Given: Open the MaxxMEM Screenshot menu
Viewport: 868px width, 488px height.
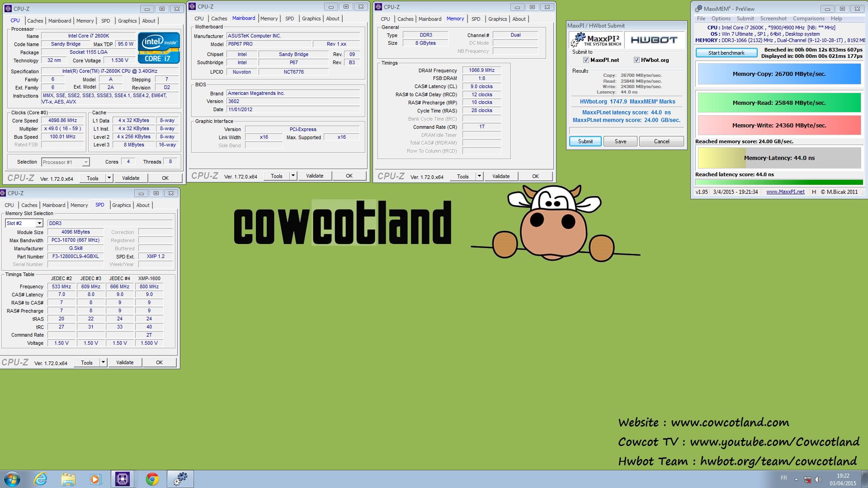Looking at the screenshot, I should pos(773,19).
